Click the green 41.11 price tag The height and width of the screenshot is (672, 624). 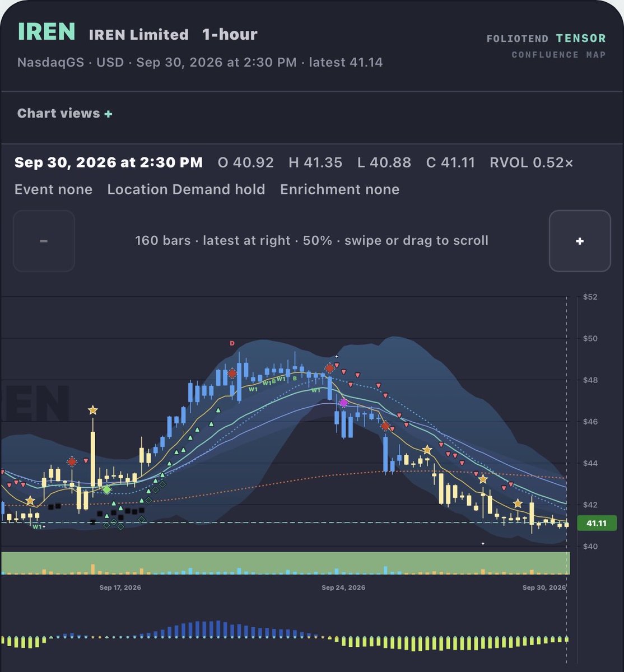coord(596,523)
